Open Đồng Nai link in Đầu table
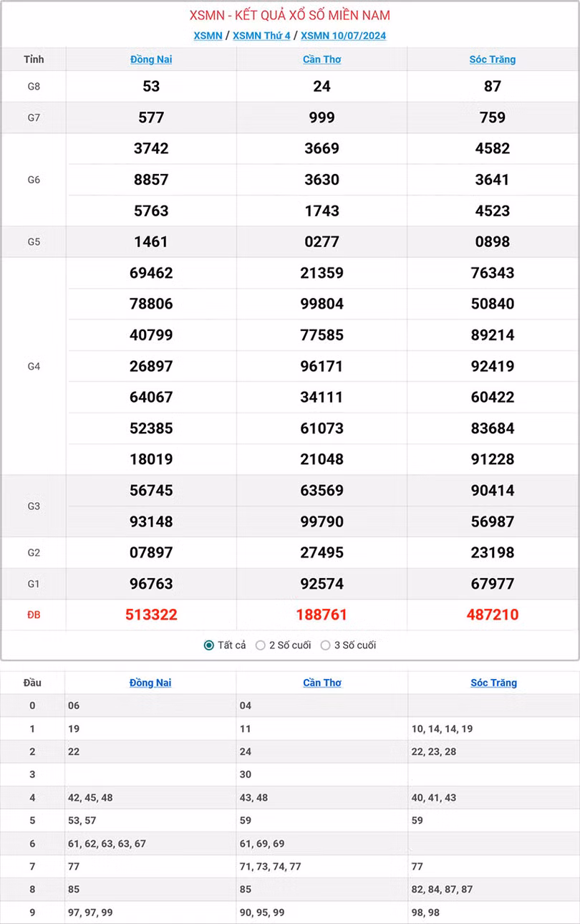The height and width of the screenshot is (924, 580). pyautogui.click(x=150, y=683)
